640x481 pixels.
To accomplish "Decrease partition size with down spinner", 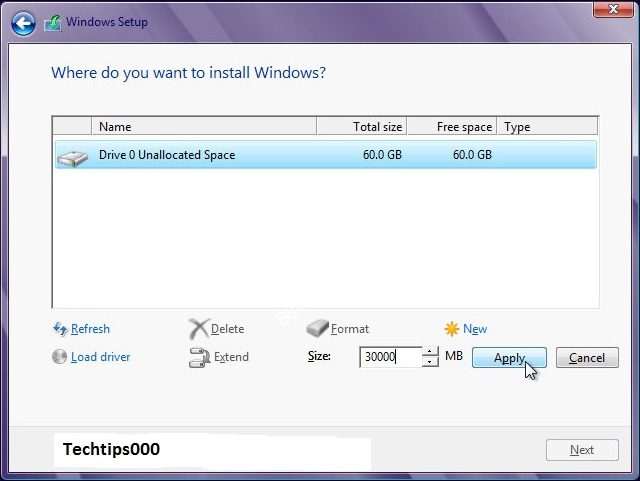I will click(x=430, y=362).
